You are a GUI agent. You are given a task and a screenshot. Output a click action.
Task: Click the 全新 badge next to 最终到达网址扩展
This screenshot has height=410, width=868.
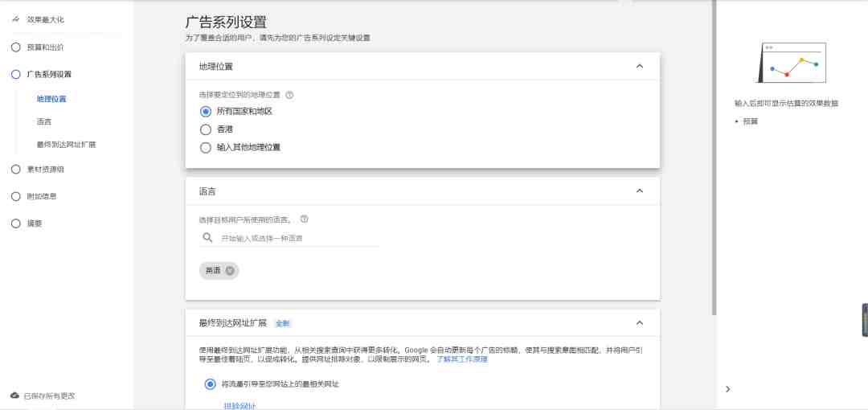283,323
